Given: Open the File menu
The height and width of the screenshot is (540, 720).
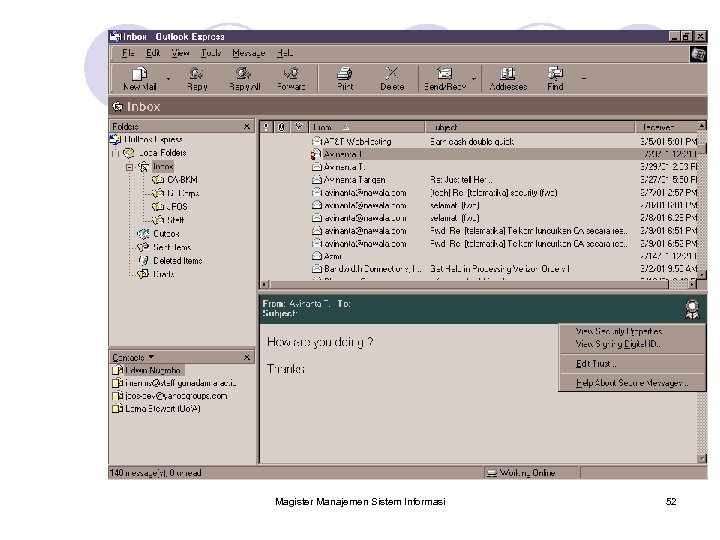Looking at the screenshot, I should pyautogui.click(x=128, y=53).
